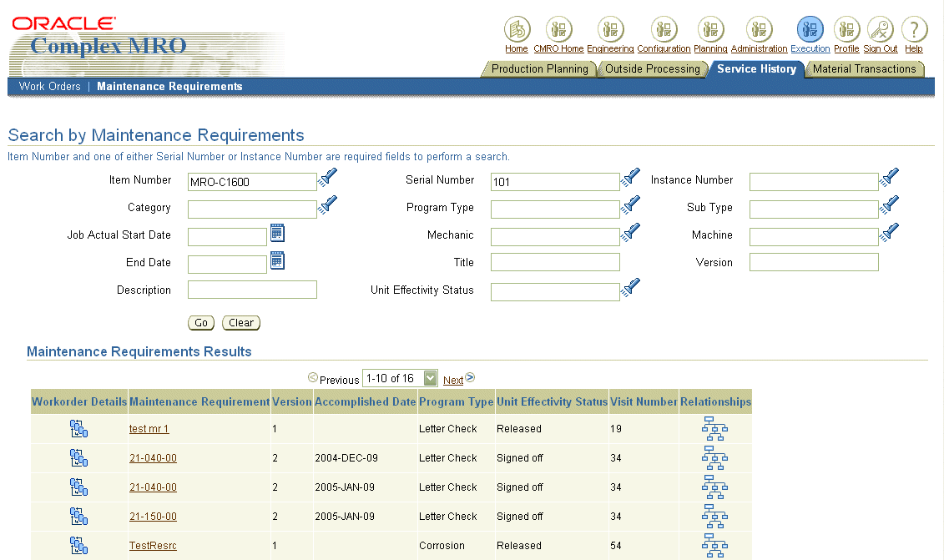Click the Sign Out key icon
The image size is (944, 560).
point(881,29)
